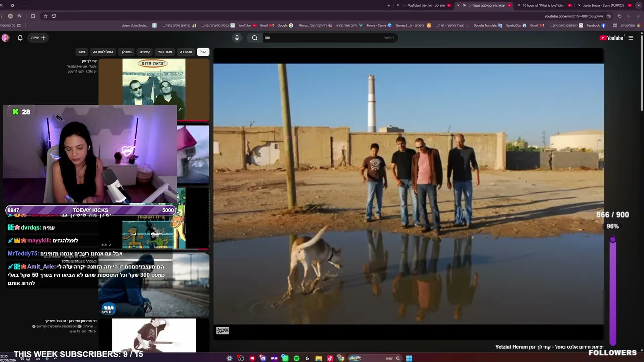
Task: Open TikTok from the taskbar
Action: tap(330, 358)
